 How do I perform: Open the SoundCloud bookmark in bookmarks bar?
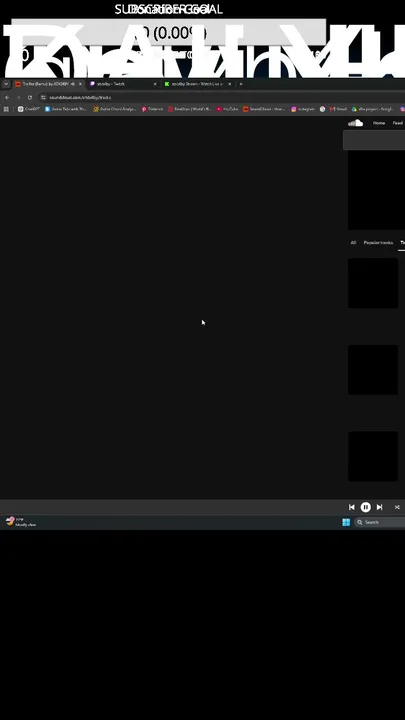[264, 109]
